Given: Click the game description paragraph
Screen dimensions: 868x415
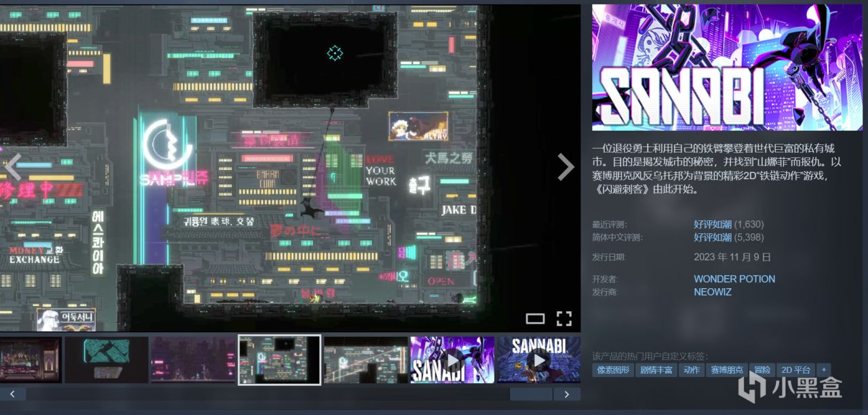Looking at the screenshot, I should [x=717, y=169].
